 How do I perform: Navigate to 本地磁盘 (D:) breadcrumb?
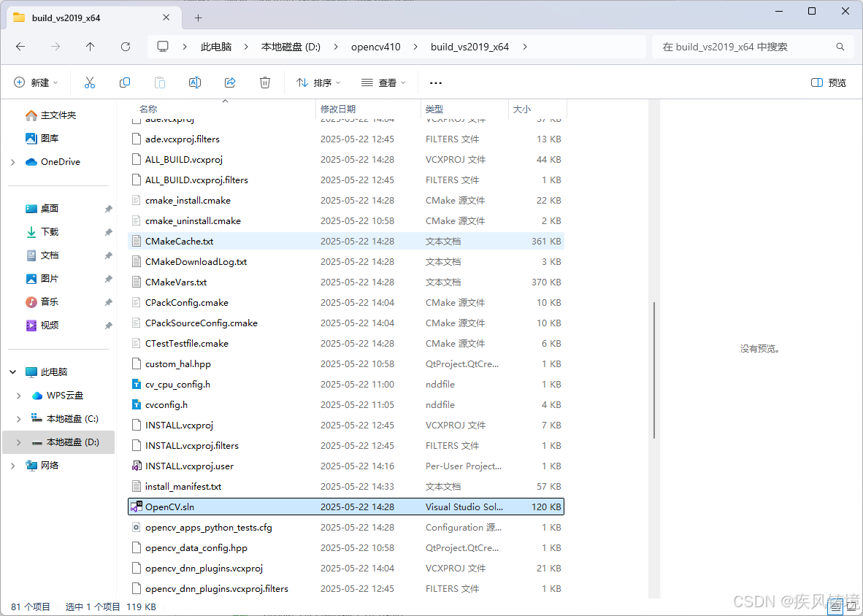tap(291, 47)
